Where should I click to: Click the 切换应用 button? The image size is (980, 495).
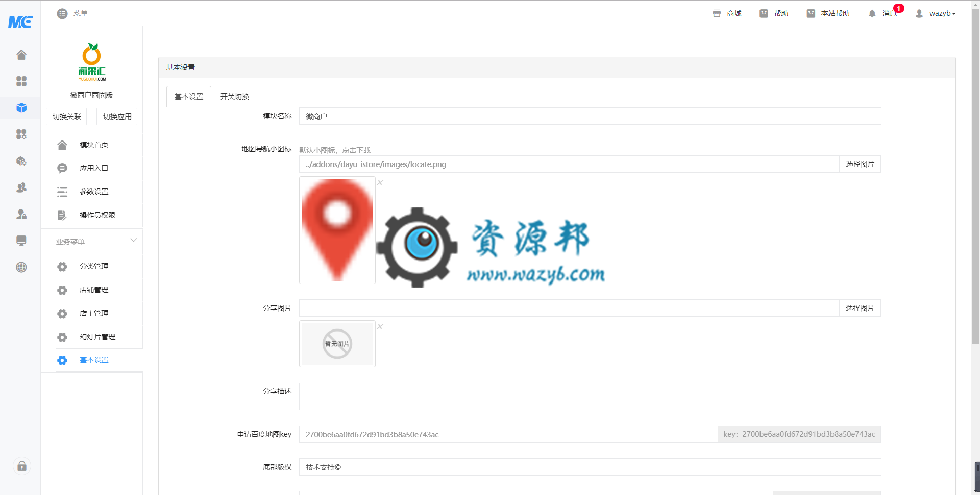coord(117,116)
